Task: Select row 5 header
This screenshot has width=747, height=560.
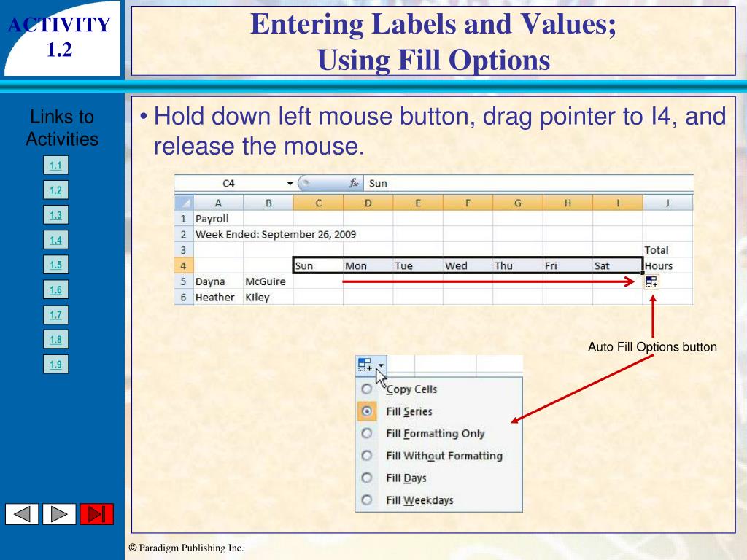Action: (184, 281)
